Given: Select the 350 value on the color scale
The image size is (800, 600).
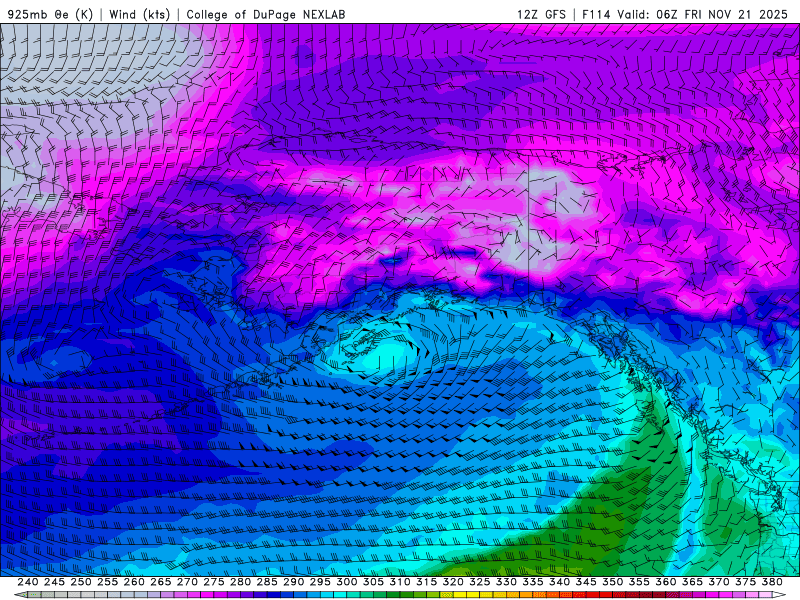Looking at the screenshot, I should tap(612, 582).
